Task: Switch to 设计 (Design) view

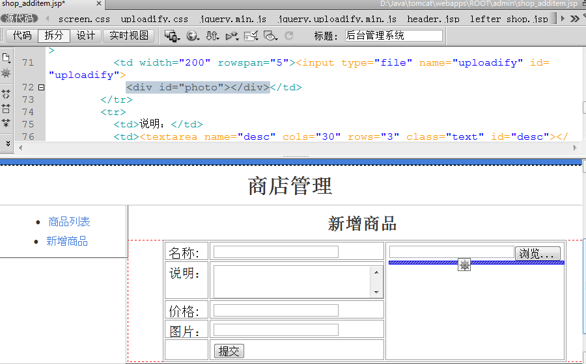Action: click(x=86, y=36)
